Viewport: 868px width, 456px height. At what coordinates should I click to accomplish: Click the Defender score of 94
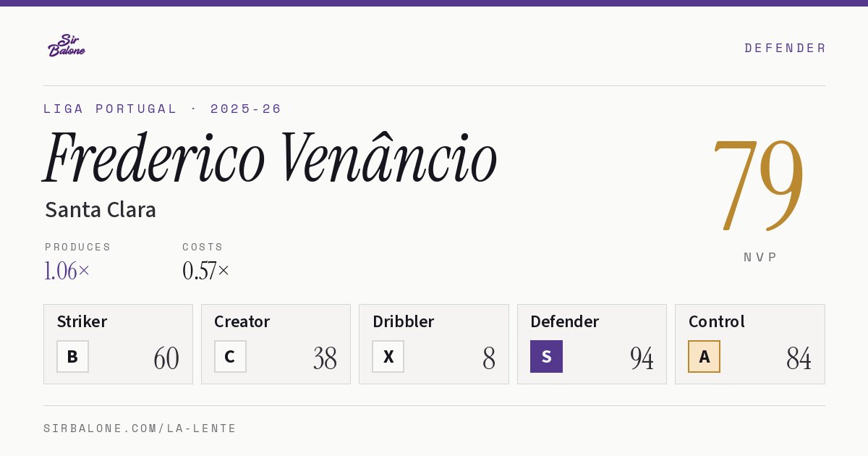coord(642,358)
